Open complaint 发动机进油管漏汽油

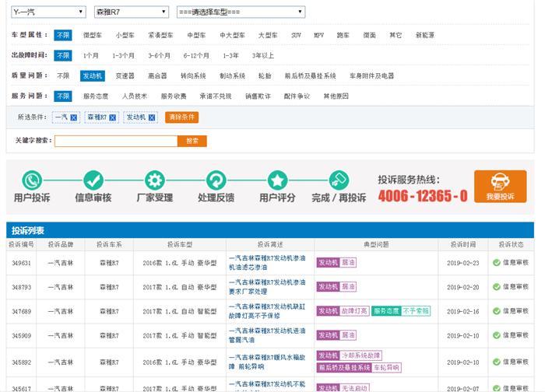267,335
